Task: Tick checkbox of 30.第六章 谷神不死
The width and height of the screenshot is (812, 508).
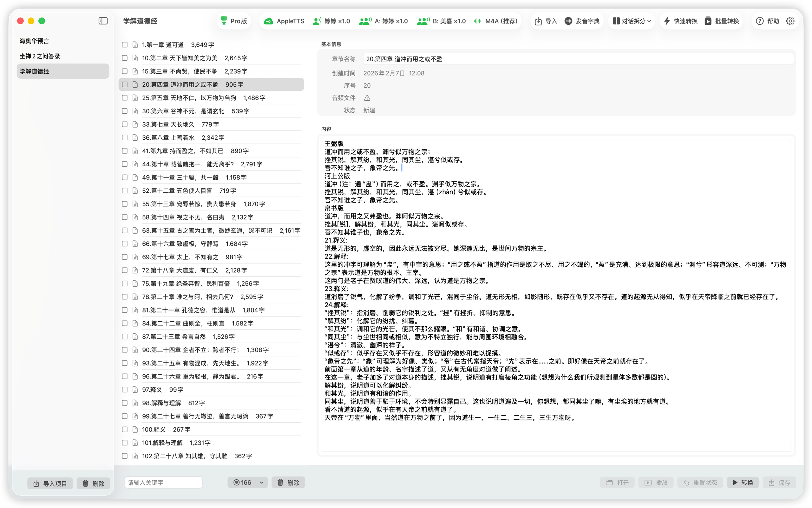Action: point(125,111)
